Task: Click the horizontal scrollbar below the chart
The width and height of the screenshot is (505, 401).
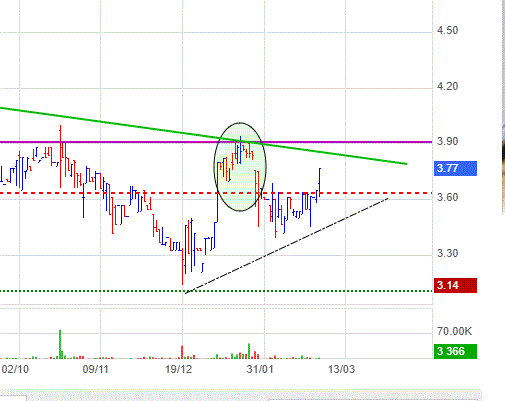Action: tap(241, 395)
